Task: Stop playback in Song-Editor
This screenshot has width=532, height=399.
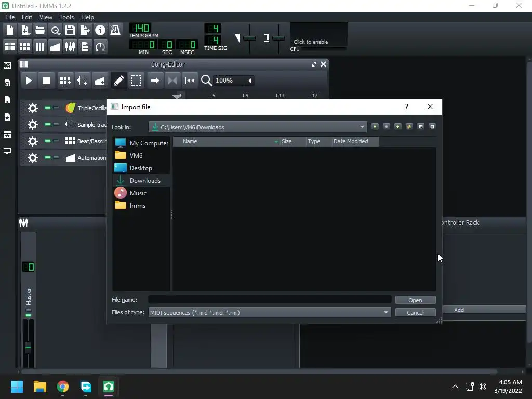Action: pyautogui.click(x=46, y=81)
